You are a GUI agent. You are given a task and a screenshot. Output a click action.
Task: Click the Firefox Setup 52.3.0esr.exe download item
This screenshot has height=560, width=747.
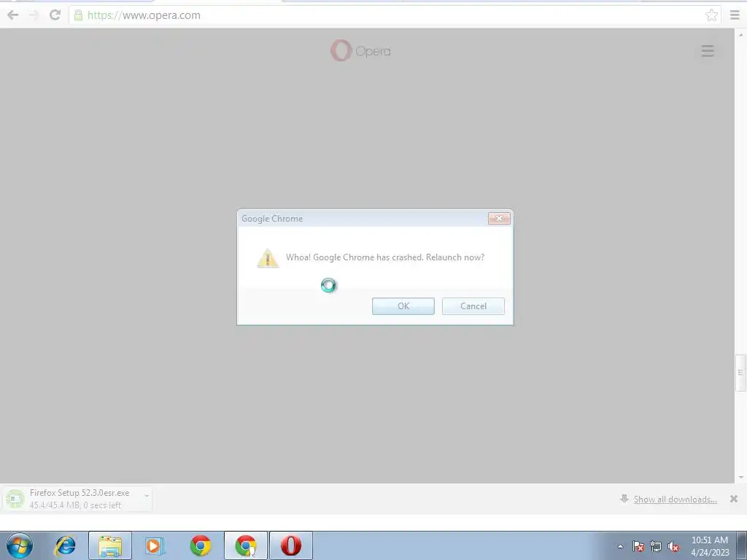click(77, 499)
